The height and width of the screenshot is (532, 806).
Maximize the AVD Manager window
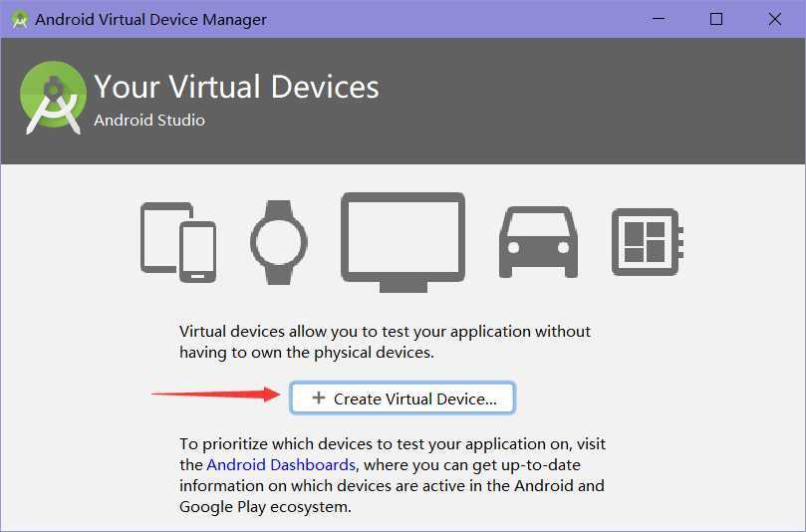coord(716,19)
